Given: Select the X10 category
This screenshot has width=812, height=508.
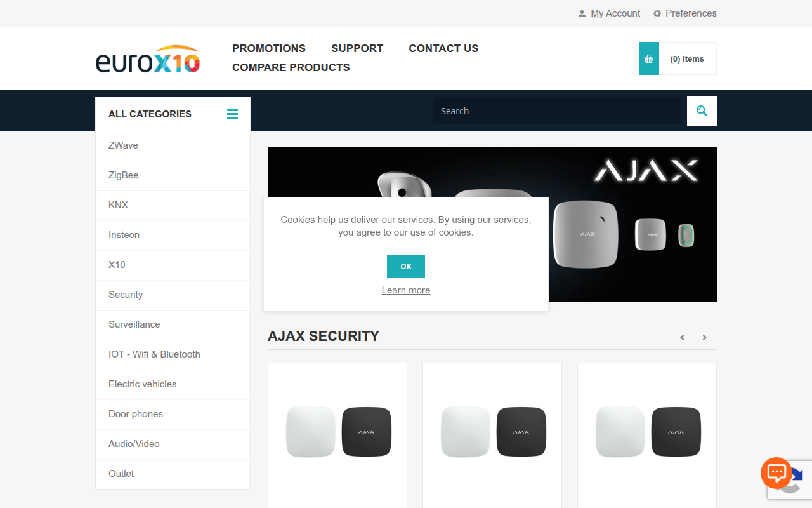Looking at the screenshot, I should [x=173, y=265].
